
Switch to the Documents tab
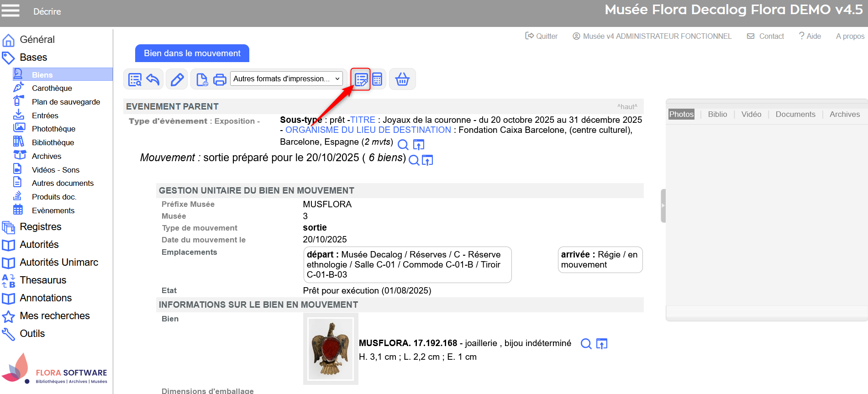pos(795,114)
